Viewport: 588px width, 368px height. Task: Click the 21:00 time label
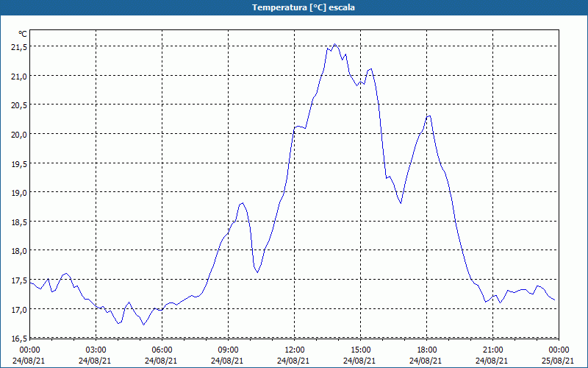click(x=492, y=350)
